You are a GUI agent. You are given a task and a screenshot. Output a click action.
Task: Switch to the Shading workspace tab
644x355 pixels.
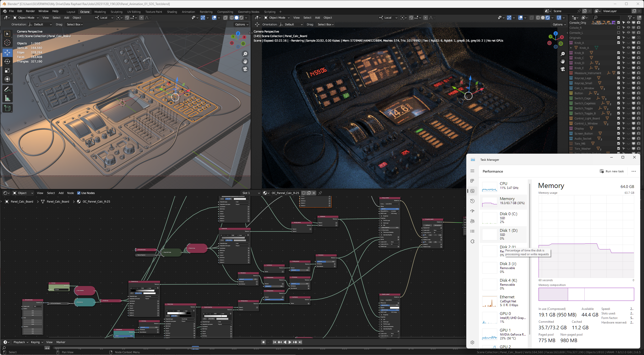[172, 12]
